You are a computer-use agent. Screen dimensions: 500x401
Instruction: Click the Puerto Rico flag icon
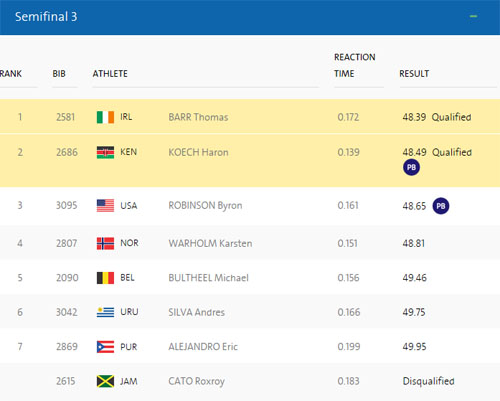click(105, 347)
